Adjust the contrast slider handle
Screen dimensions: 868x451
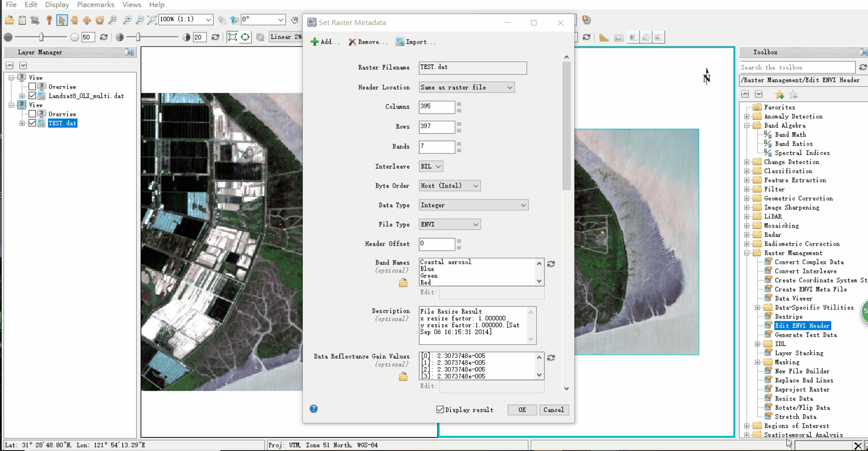point(138,37)
